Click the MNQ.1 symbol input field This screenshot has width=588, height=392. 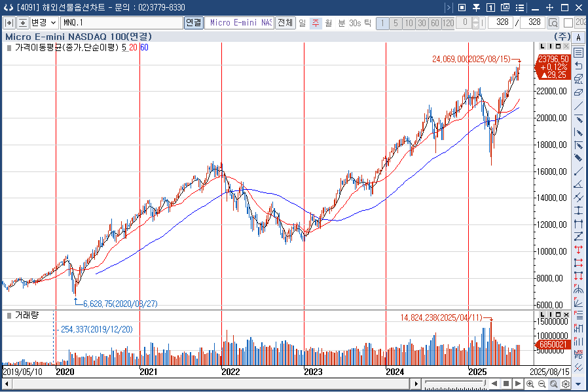click(x=122, y=23)
